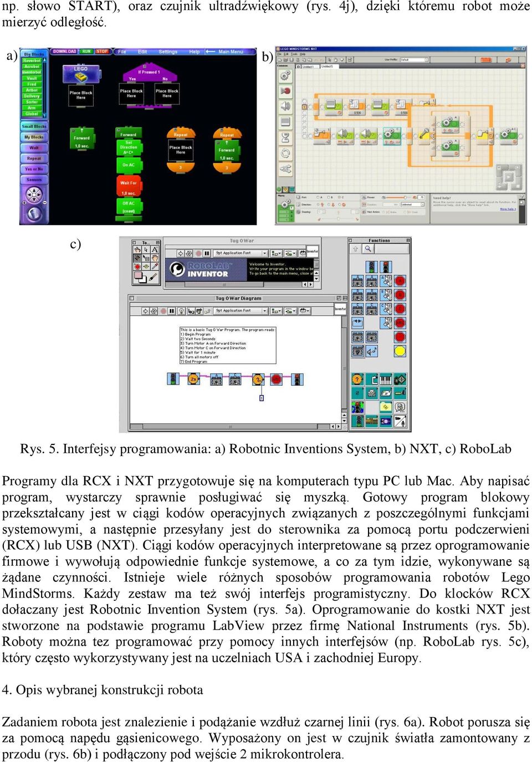The width and height of the screenshot is (532, 762).
Task: Select the Display block in NXT palette
Action: coord(285,121)
